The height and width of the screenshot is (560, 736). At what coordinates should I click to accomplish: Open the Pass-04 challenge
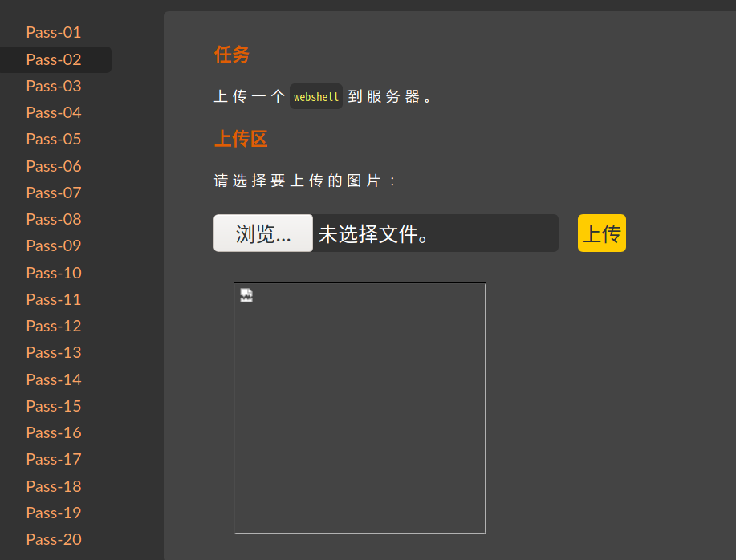(53, 112)
